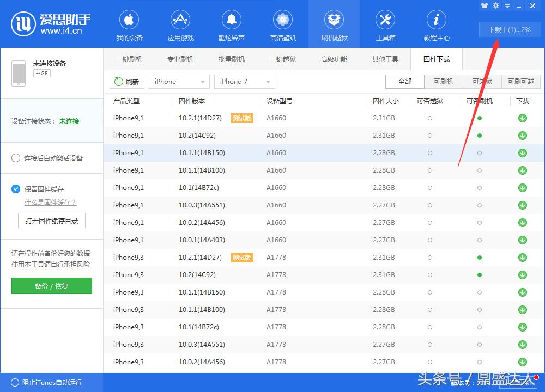This screenshot has width=545, height=392.
Task: Click the 下载中(1)...2% download progress button
Action: click(509, 30)
